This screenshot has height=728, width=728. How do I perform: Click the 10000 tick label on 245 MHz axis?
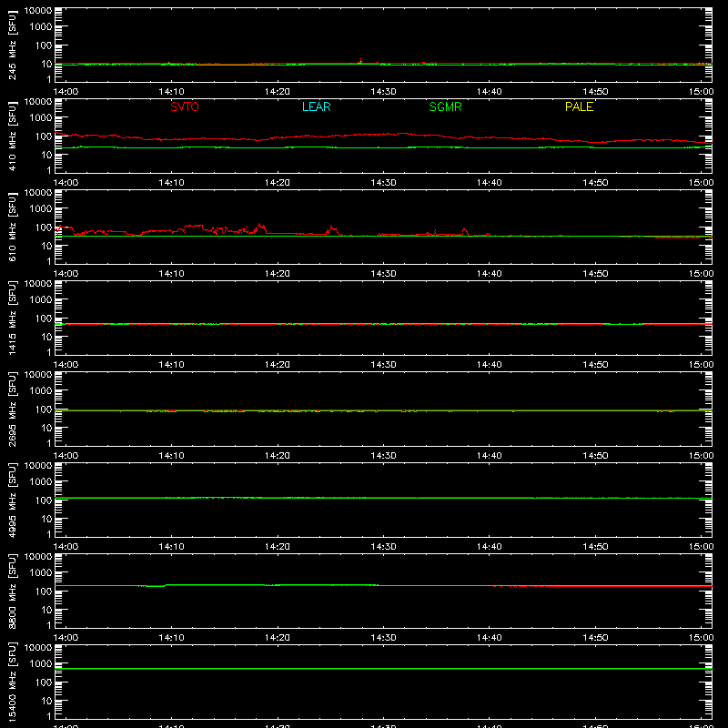pos(38,11)
